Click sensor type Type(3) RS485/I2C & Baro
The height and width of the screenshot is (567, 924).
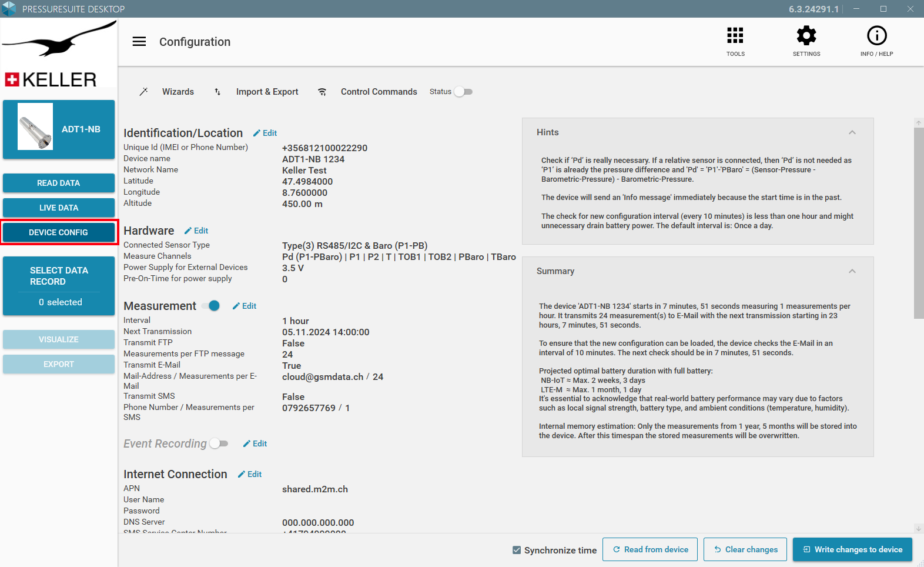tap(354, 246)
